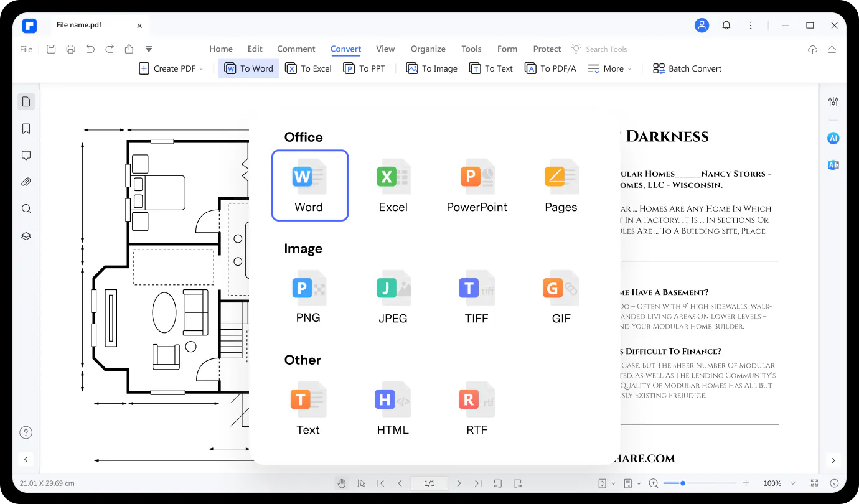Switch to the select cursor tool
This screenshot has height=504, width=859.
click(361, 483)
